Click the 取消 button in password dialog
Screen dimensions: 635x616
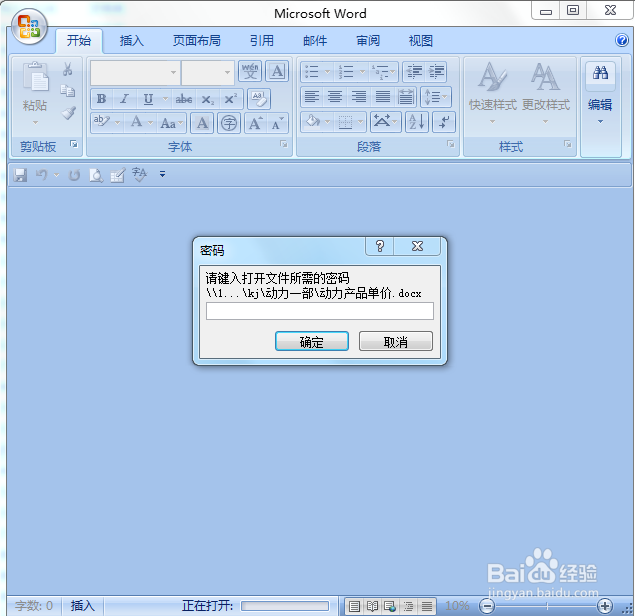(396, 341)
